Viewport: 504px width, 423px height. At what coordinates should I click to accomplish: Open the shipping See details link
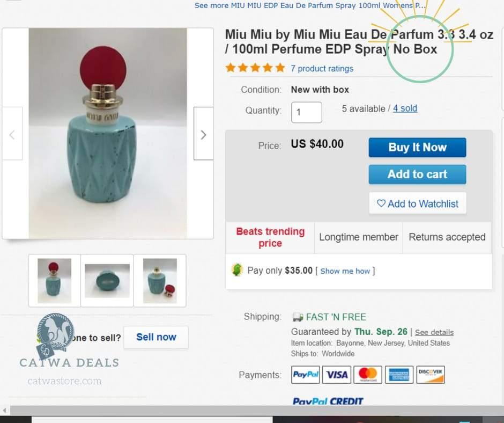pyautogui.click(x=434, y=332)
